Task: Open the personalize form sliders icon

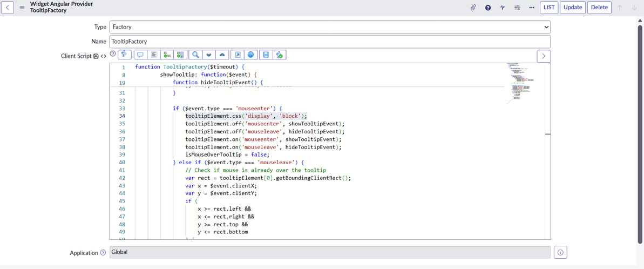Action: click(x=517, y=8)
